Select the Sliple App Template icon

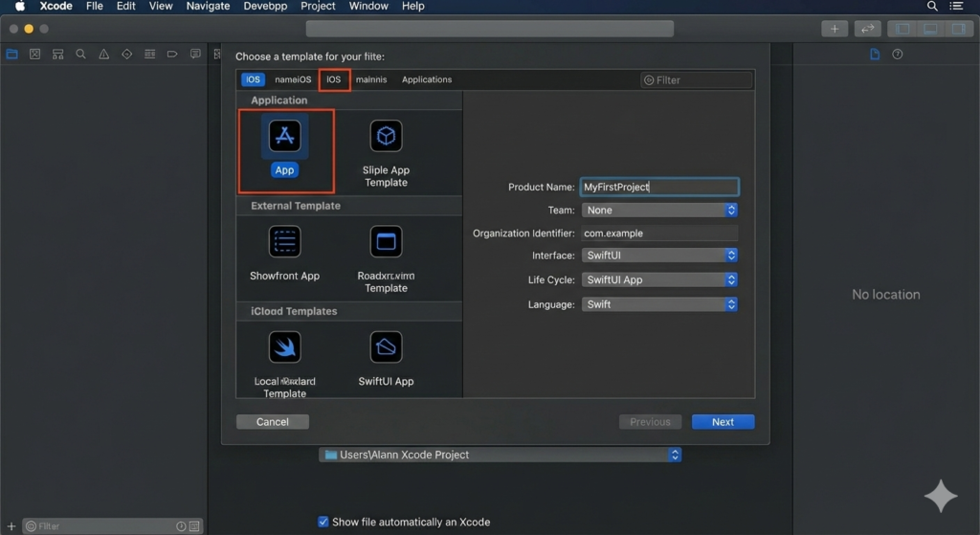click(386, 136)
